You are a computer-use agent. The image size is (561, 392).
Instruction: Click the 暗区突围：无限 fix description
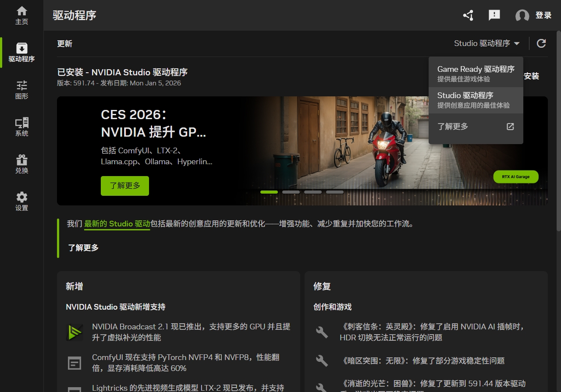coord(422,361)
